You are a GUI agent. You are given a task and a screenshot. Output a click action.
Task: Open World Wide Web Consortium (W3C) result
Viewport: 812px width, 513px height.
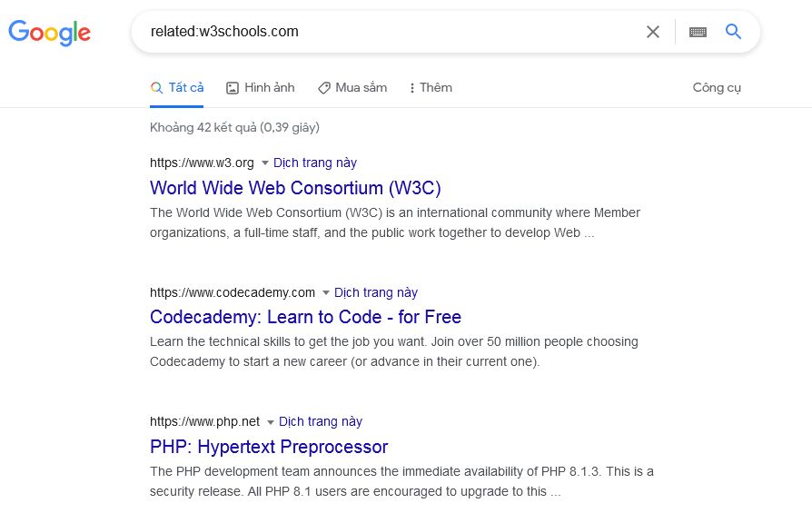pyautogui.click(x=295, y=187)
